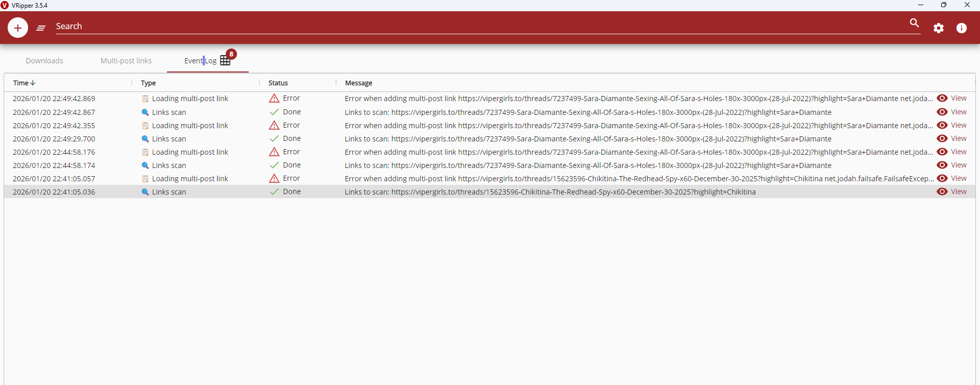Click the Chikitina FailsafeException error message
The image size is (980, 385).
point(639,179)
